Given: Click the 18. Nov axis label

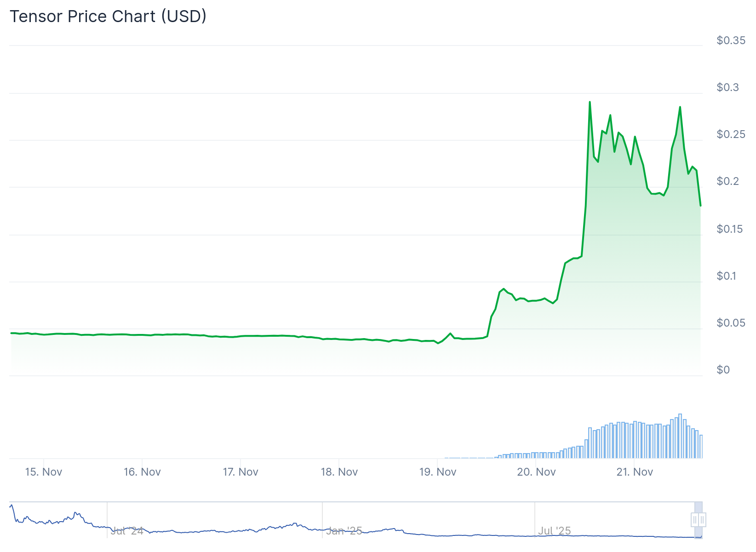Looking at the screenshot, I should 339,472.
